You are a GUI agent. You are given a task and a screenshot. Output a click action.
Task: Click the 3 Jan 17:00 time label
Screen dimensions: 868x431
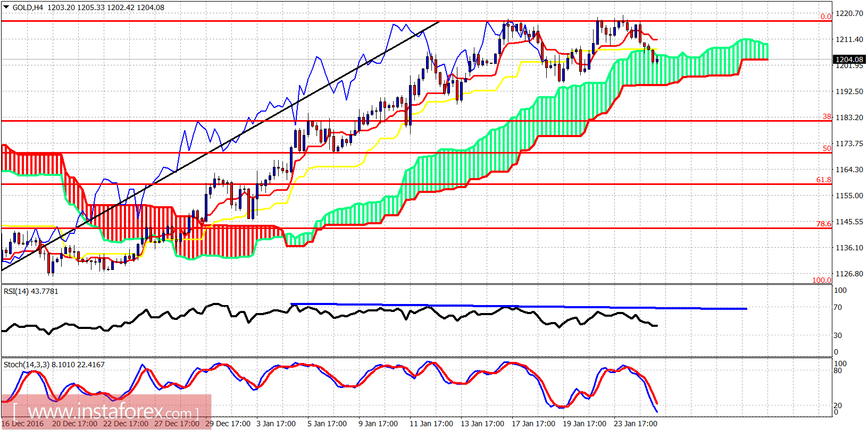point(276,424)
